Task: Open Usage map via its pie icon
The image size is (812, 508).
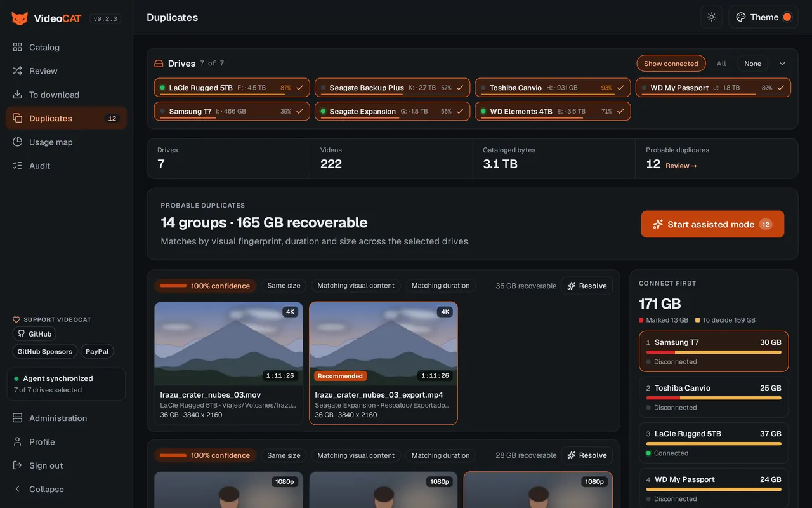Action: point(17,142)
